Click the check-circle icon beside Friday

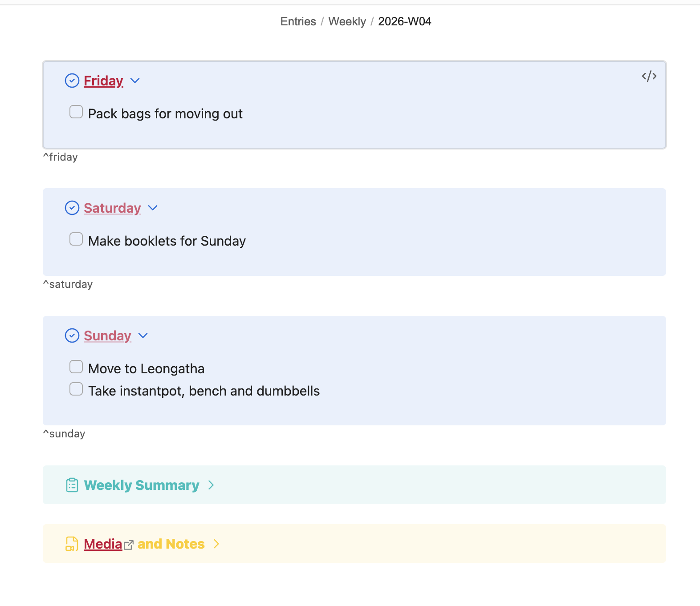[72, 81]
